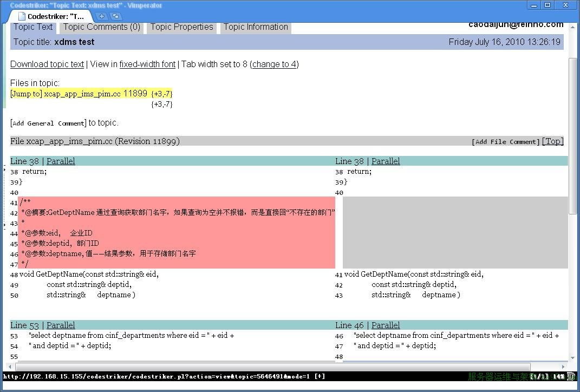
Task: Click the URL in status line
Action: coord(156,376)
